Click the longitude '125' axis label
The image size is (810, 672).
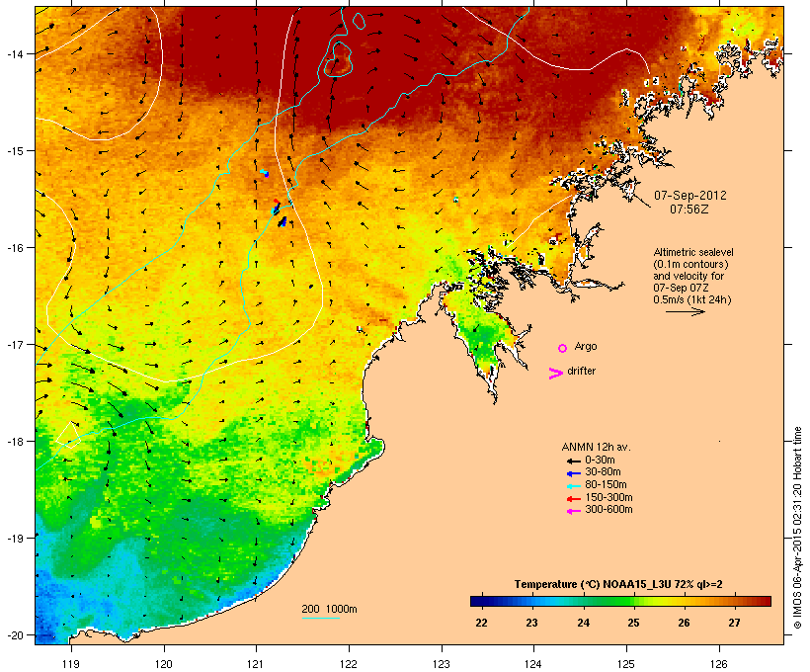click(626, 664)
